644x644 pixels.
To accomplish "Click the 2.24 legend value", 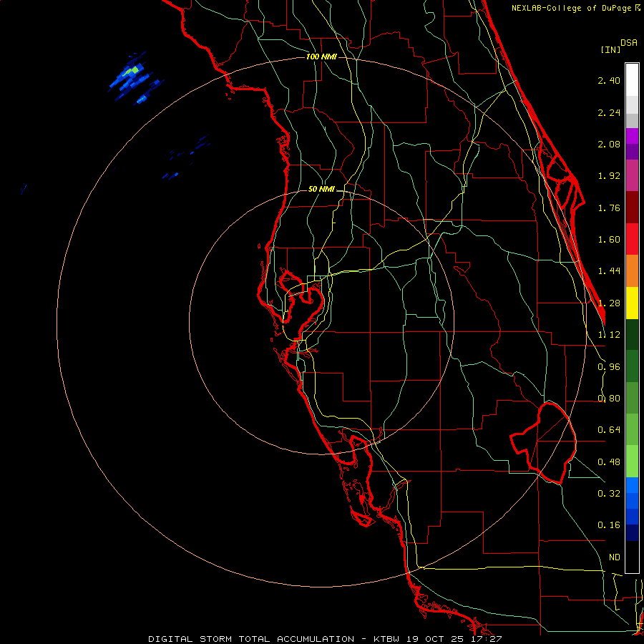I will tap(609, 112).
